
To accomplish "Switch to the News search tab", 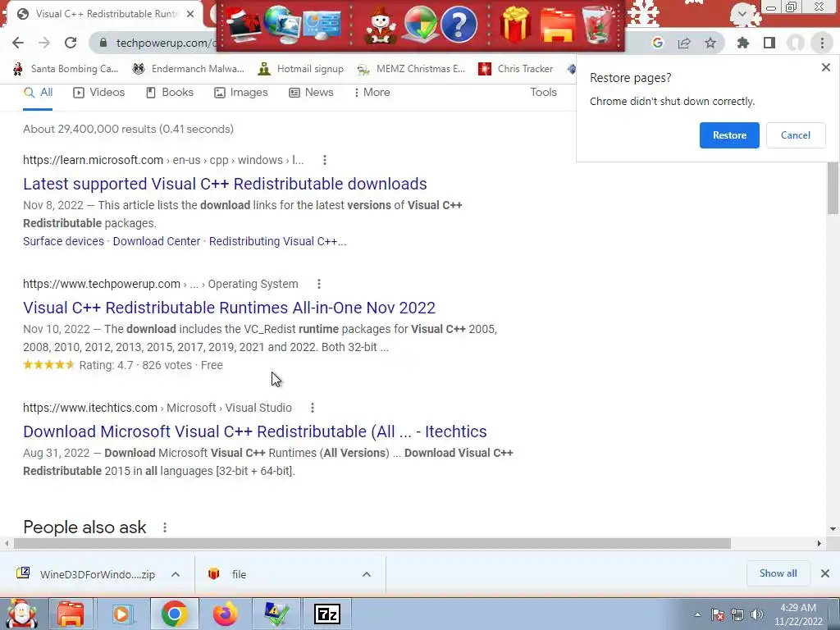I will [x=311, y=93].
